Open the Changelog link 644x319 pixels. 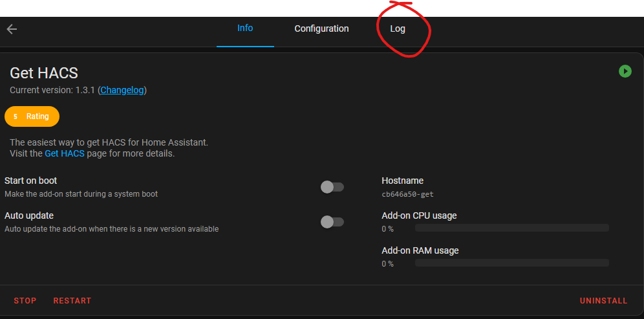(122, 90)
